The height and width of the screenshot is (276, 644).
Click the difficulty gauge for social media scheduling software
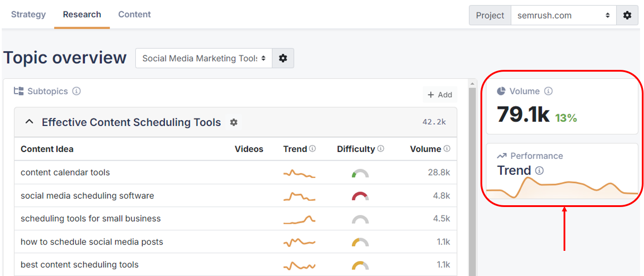coord(361,196)
